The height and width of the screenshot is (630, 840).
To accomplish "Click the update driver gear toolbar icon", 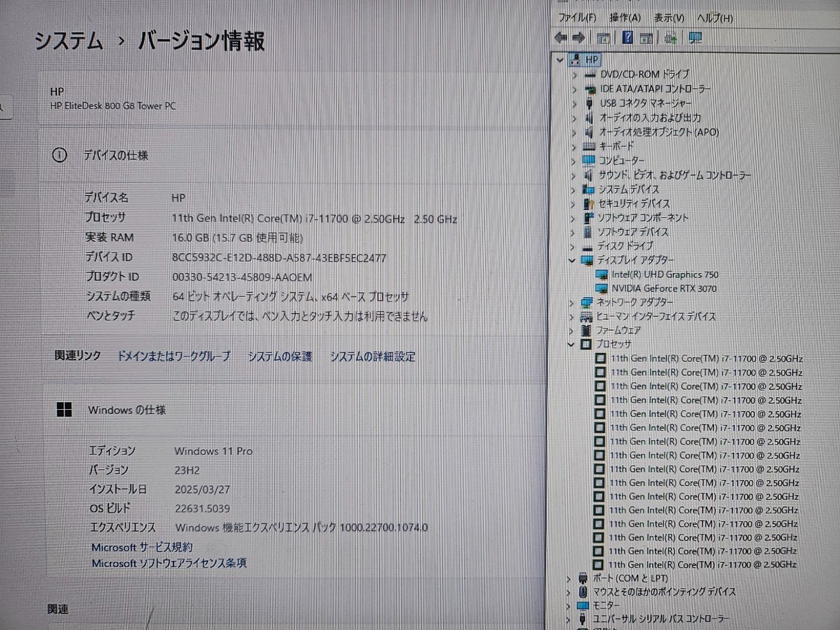I will tap(670, 38).
